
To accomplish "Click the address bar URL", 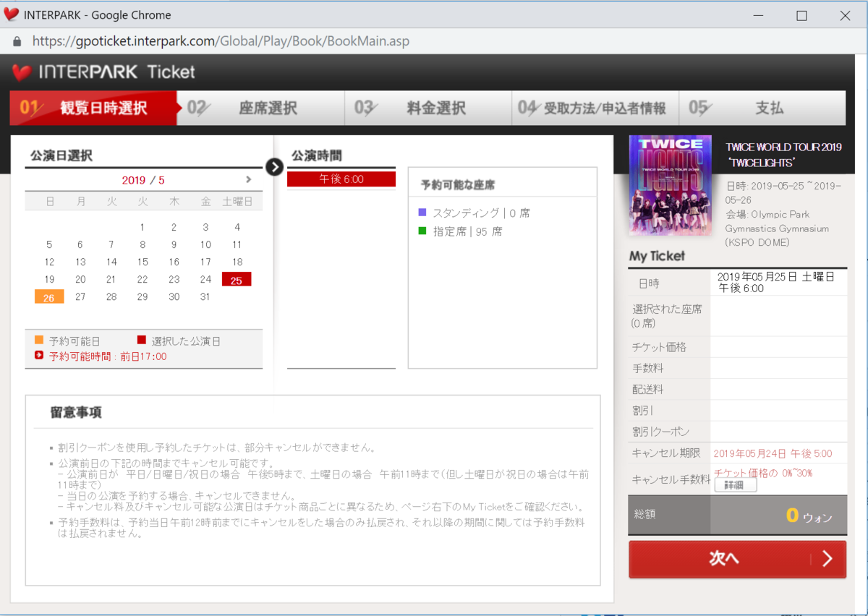I will tap(221, 41).
